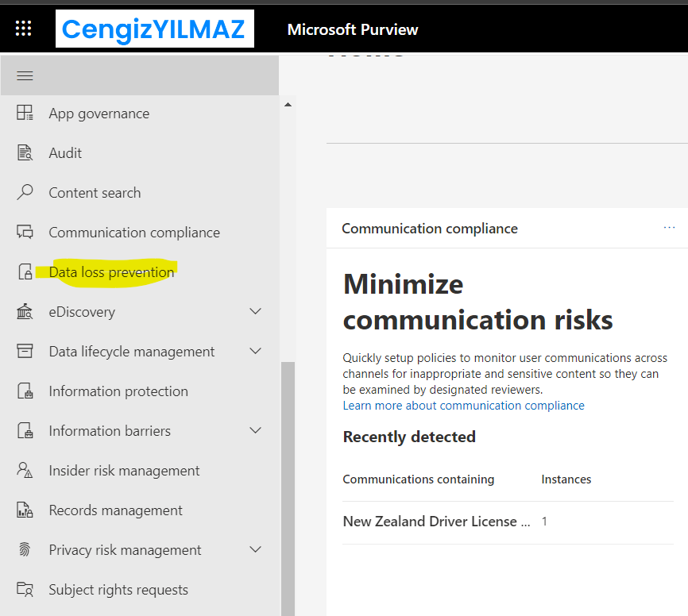
Task: Select the New Zealand Driver License row
Action: tap(435, 522)
